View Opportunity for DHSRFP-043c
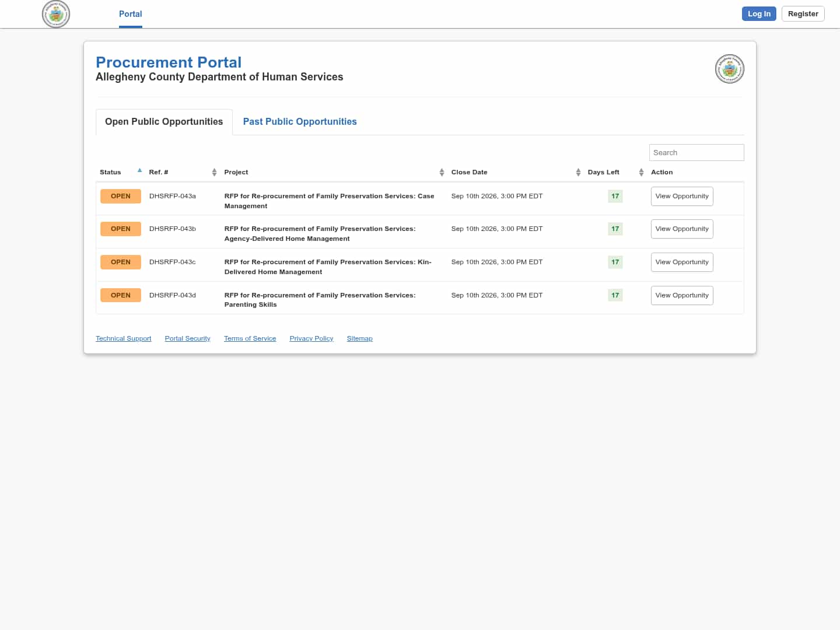840x630 pixels. [682, 262]
